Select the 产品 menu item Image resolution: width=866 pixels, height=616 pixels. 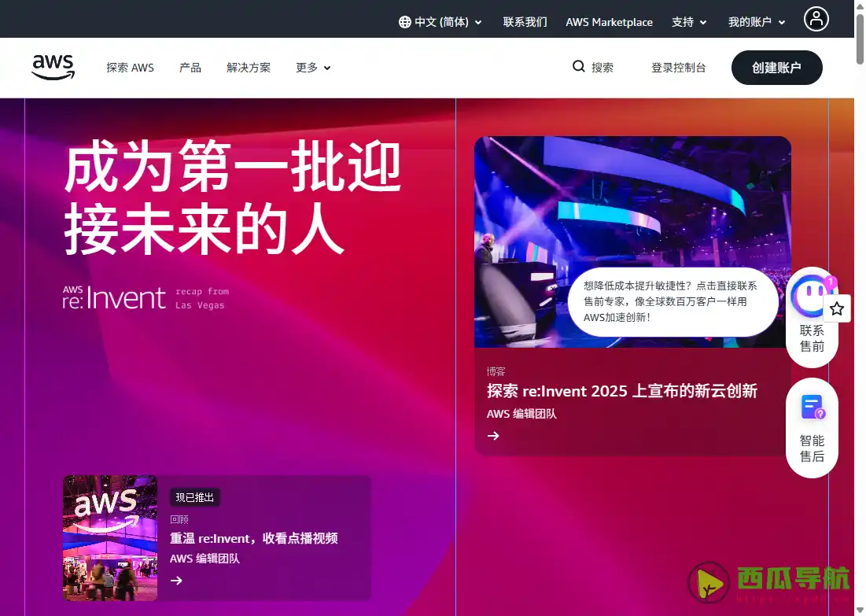[190, 68]
